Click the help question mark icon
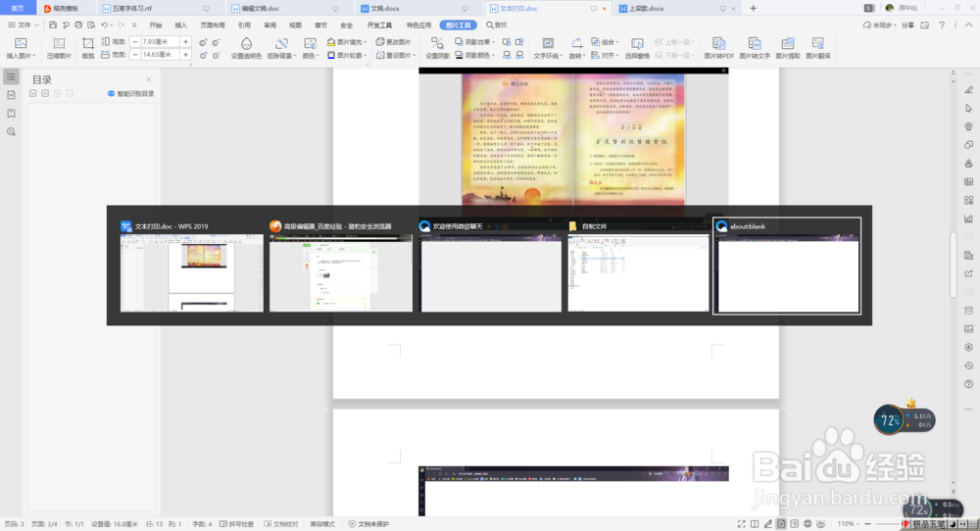The width and height of the screenshot is (980, 531). pos(942,25)
